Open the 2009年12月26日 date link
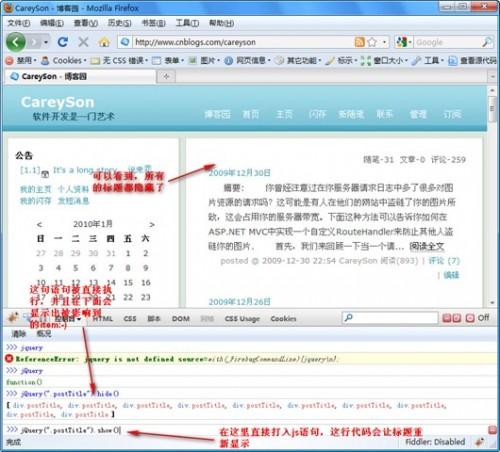This screenshot has height=452, width=500. (239, 302)
